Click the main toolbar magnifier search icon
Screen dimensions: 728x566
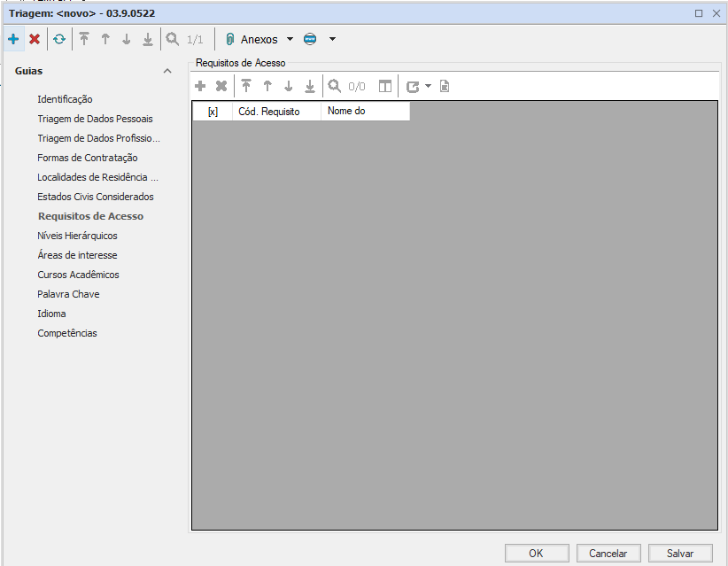172,39
